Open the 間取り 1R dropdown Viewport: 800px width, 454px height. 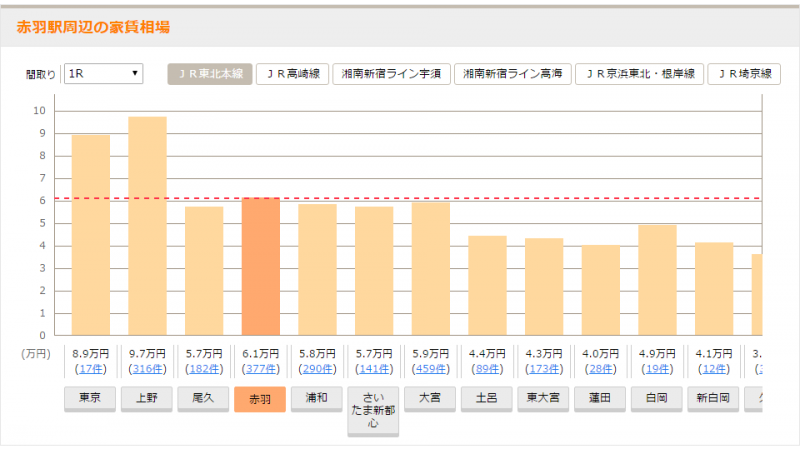point(103,74)
